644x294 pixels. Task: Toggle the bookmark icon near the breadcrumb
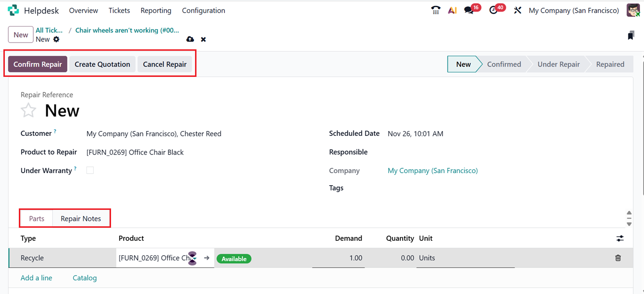(x=631, y=35)
